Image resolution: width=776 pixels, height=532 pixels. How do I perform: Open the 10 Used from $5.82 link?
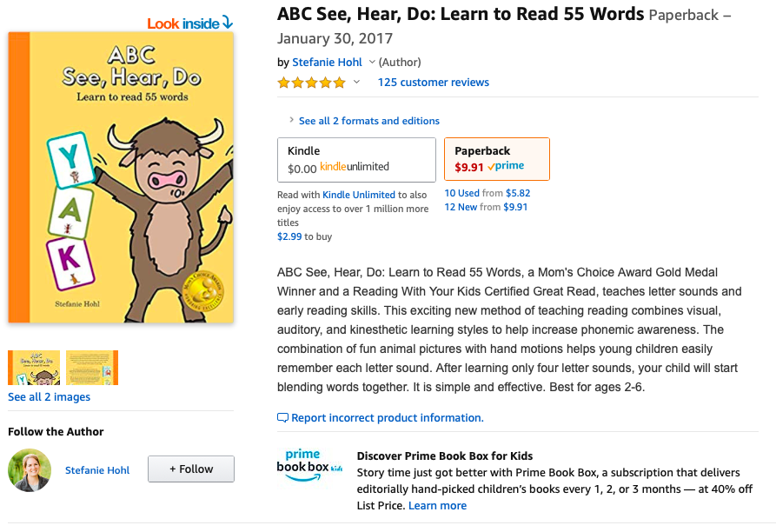click(487, 193)
